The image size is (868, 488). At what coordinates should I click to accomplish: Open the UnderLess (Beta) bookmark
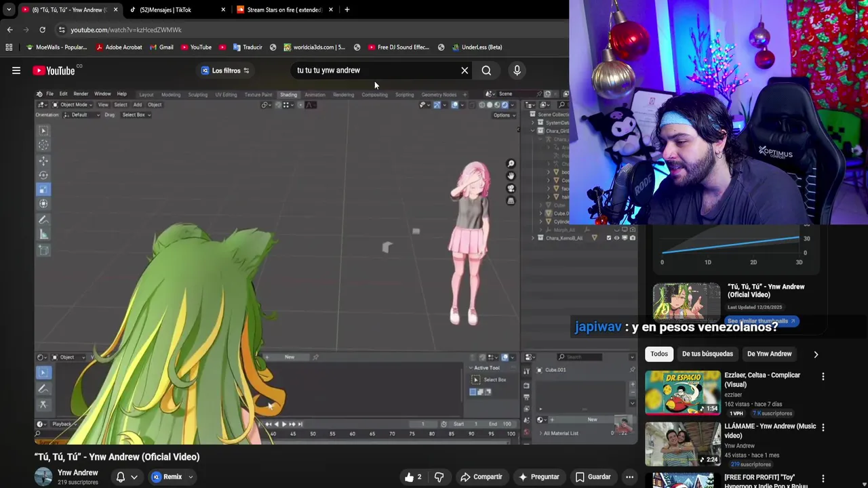[x=477, y=47]
